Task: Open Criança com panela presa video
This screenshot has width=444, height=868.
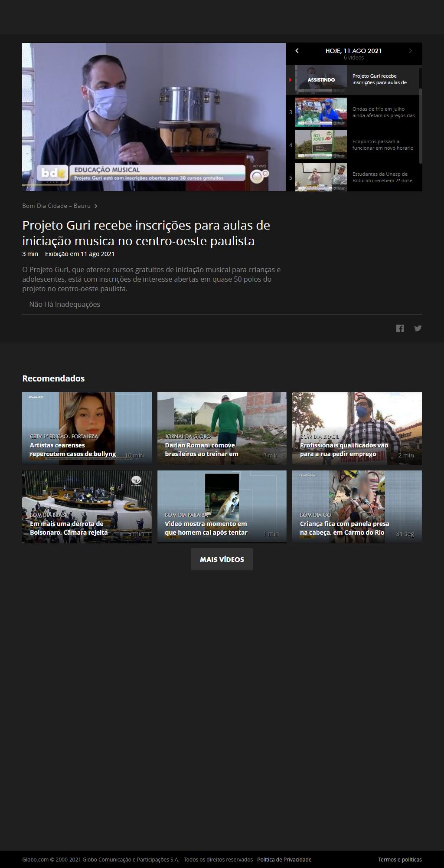Action: point(356,506)
